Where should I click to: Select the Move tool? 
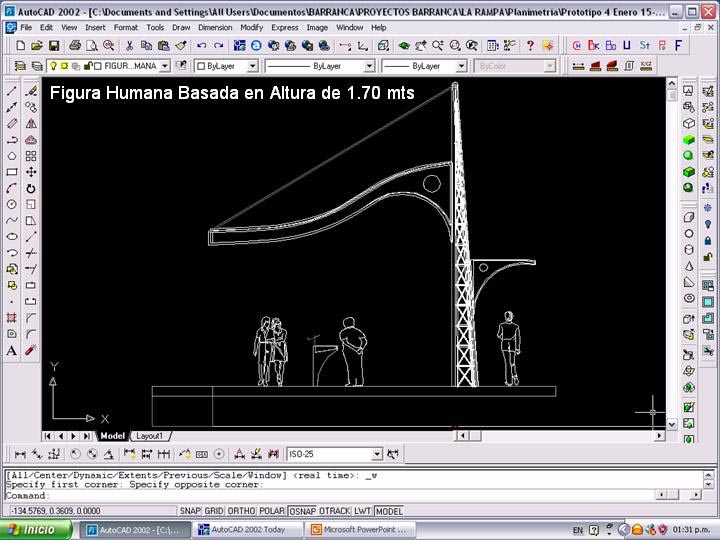[x=31, y=172]
